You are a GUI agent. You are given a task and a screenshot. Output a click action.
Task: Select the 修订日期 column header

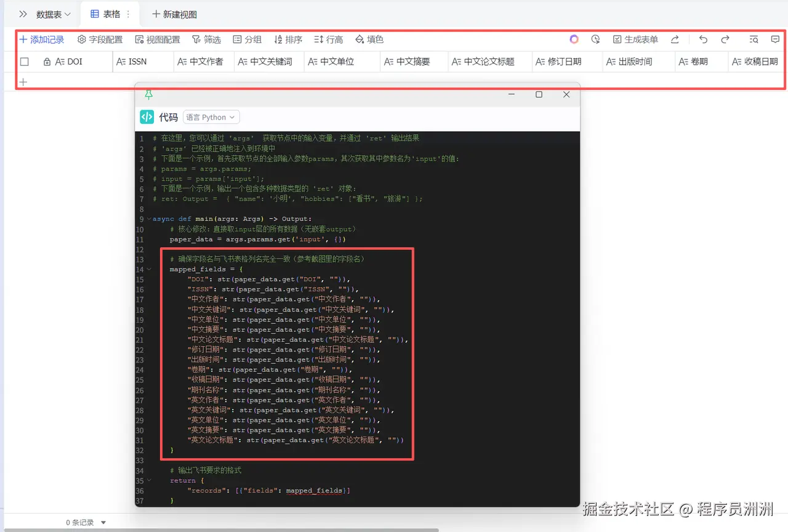click(567, 62)
